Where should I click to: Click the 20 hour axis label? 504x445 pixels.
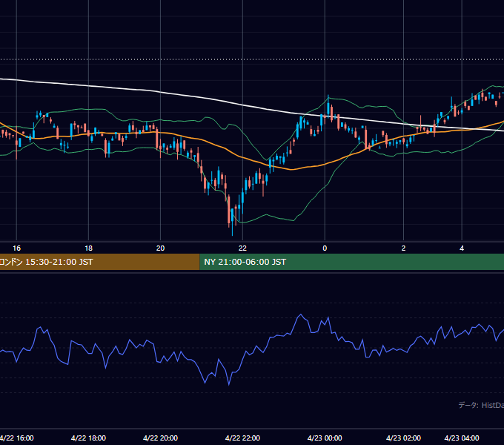[x=160, y=248]
